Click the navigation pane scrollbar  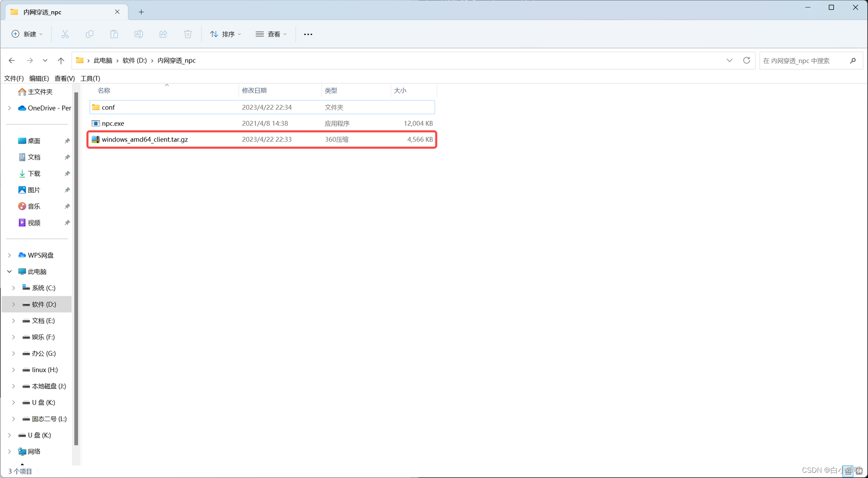[76, 269]
